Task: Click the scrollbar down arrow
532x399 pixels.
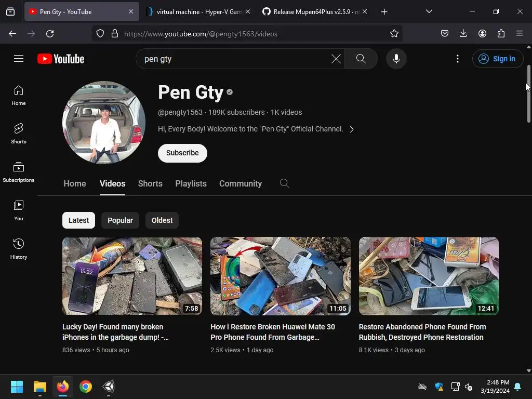Action: pyautogui.click(x=528, y=371)
